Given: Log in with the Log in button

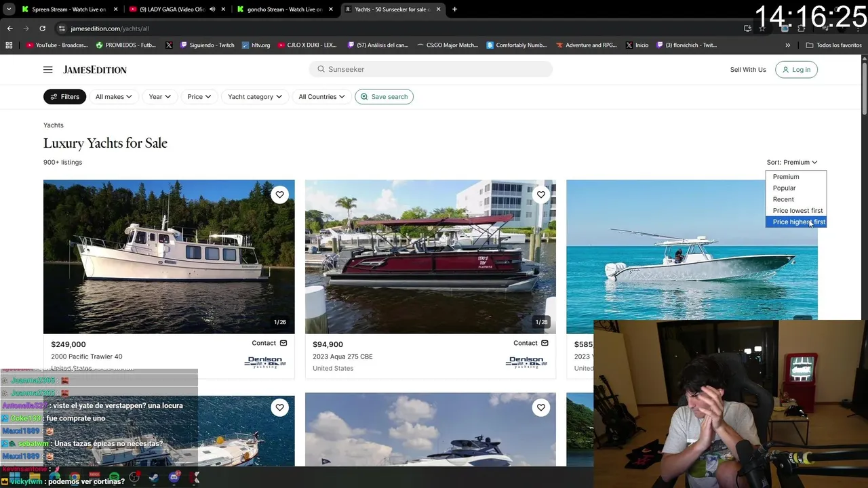Looking at the screenshot, I should pos(796,70).
